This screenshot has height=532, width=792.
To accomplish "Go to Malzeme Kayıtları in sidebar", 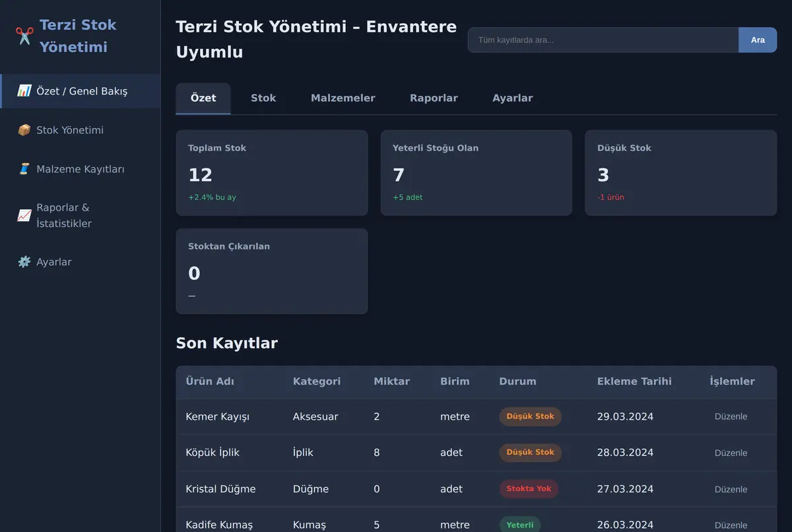I will [x=80, y=169].
